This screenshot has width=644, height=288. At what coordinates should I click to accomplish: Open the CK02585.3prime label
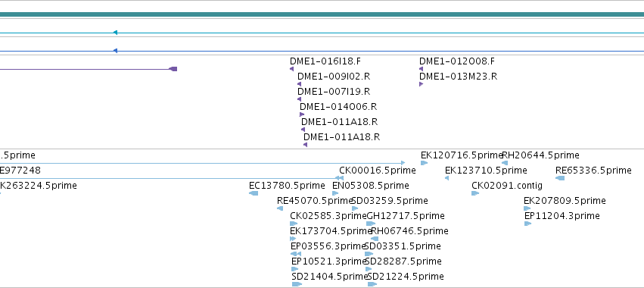click(328, 215)
